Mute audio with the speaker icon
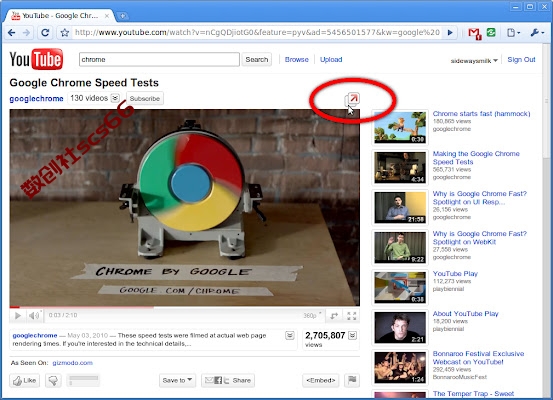Image resolution: width=553 pixels, height=400 pixels. coord(34,315)
